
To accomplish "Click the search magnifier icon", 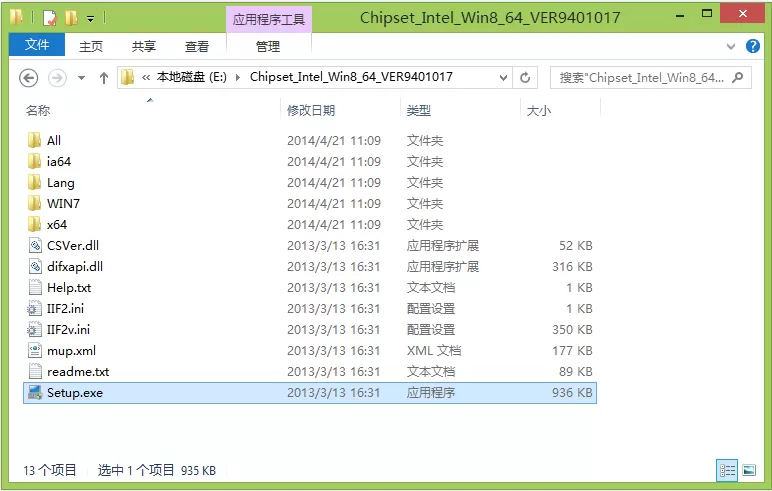I will (737, 77).
